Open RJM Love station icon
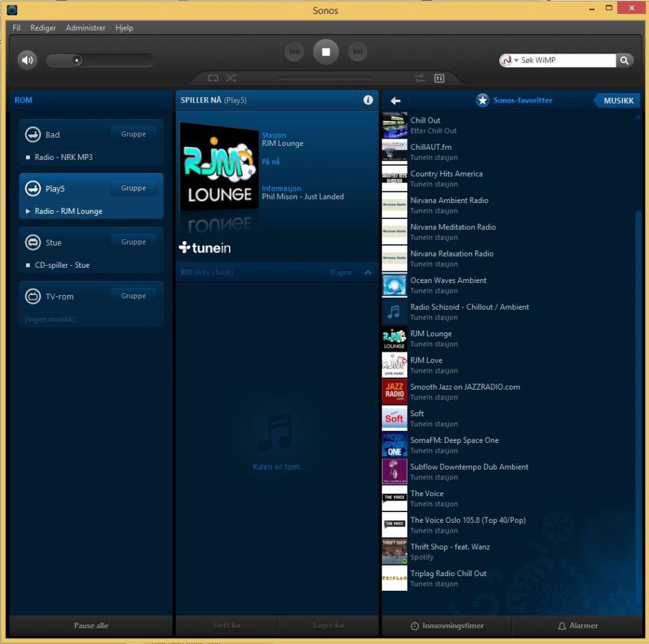Screen dimensions: 649x644 [395, 365]
